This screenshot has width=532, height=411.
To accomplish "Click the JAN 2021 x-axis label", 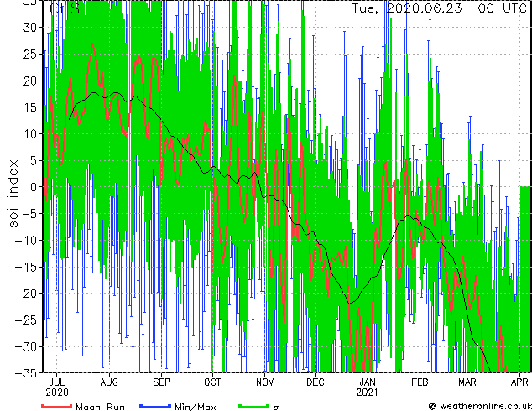I will 368,388.
